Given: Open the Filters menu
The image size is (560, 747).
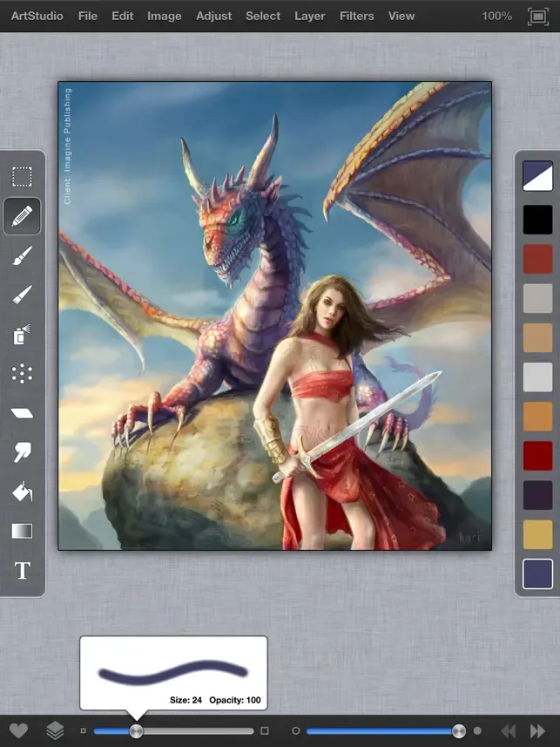Looking at the screenshot, I should 357,17.
